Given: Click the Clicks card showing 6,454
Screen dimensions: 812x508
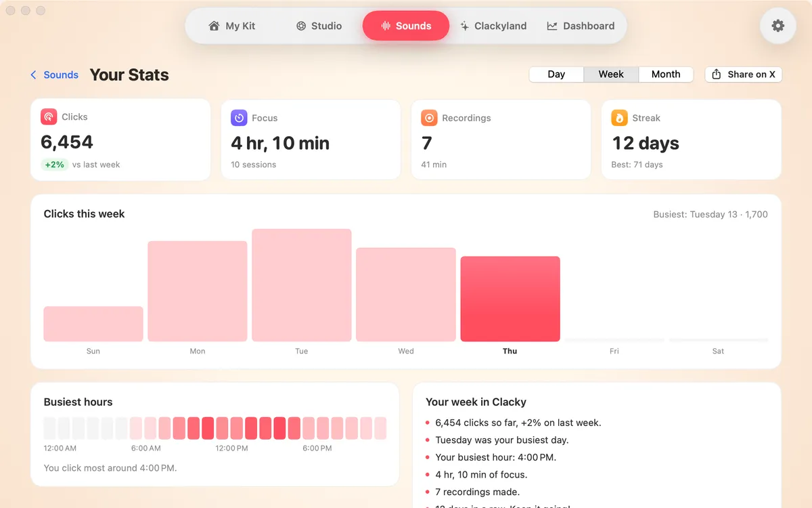Looking at the screenshot, I should 120,140.
